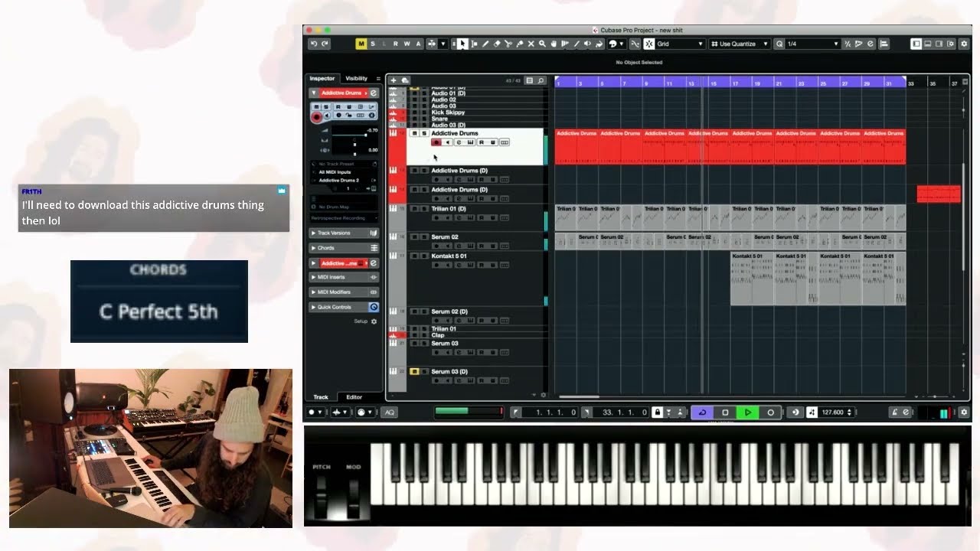Open Retrospective Recording dropdown

click(344, 218)
